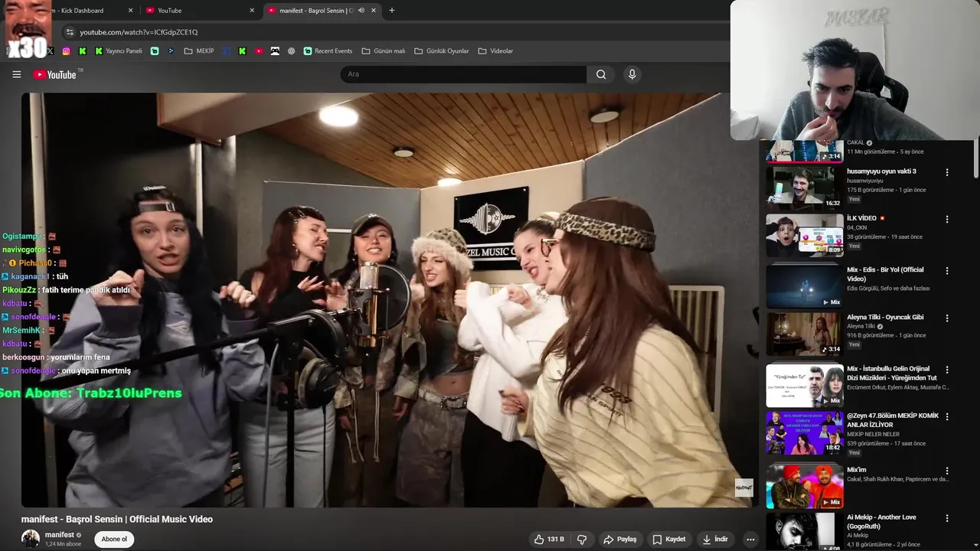Open the red YouTube bookmark icon

click(259, 51)
